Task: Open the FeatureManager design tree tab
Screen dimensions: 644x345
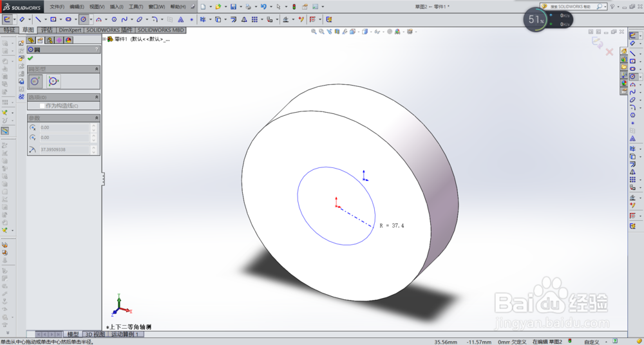Action: [31, 40]
